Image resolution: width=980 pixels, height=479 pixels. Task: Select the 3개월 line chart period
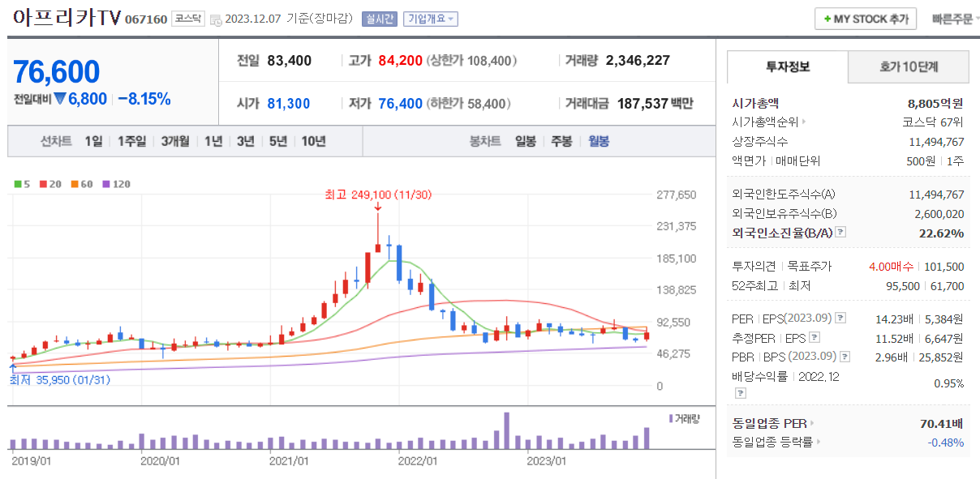pyautogui.click(x=175, y=141)
